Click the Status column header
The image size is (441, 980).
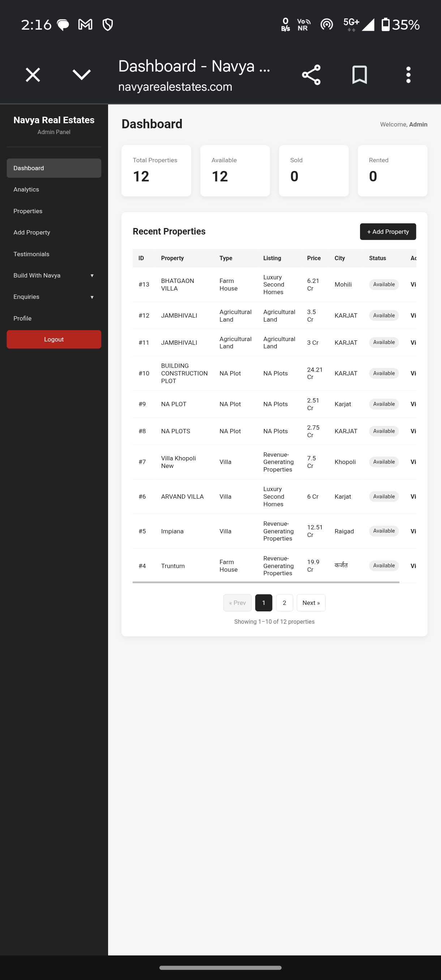tap(377, 258)
